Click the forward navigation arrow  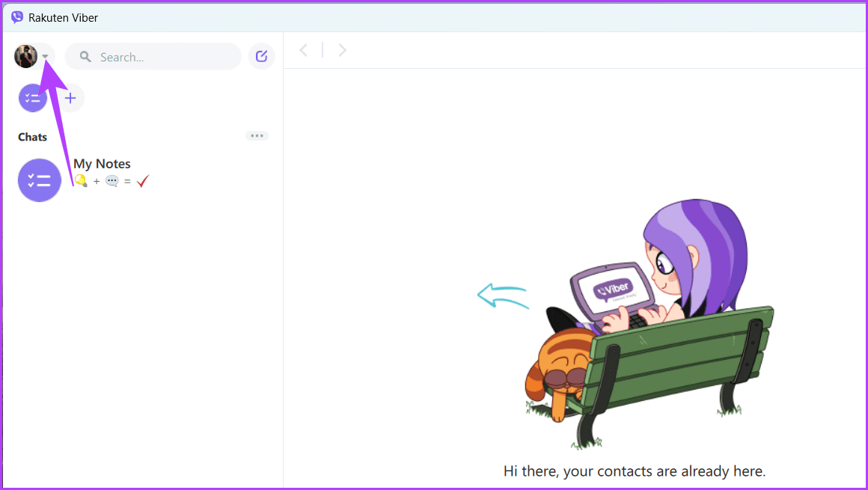342,49
